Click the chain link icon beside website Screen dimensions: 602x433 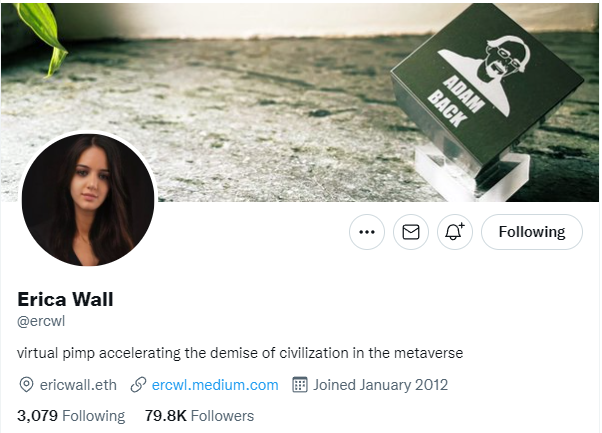[x=138, y=385]
